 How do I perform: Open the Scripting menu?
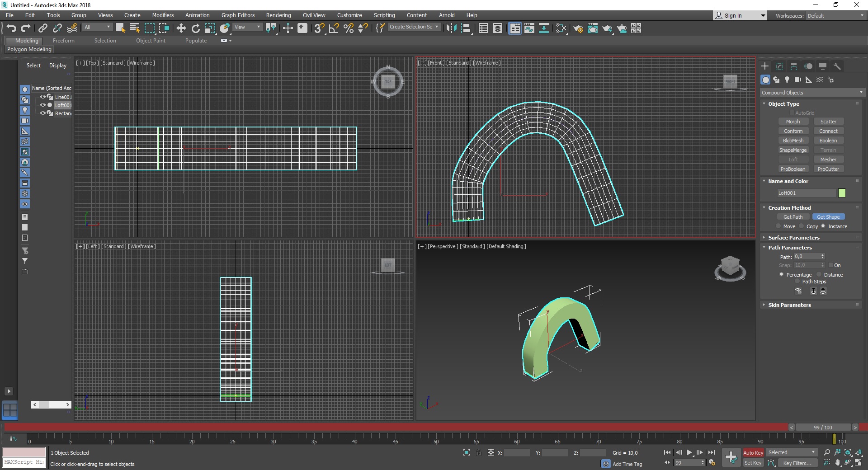(384, 15)
